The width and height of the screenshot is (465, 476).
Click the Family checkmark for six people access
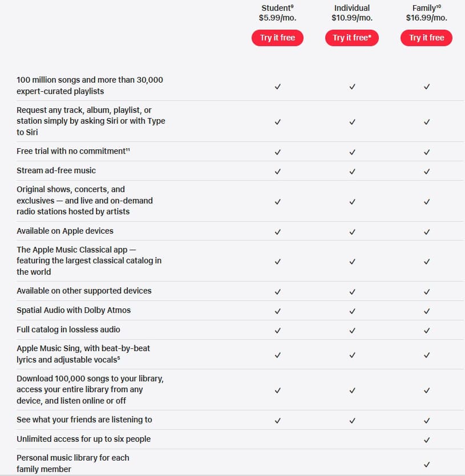[426, 439]
